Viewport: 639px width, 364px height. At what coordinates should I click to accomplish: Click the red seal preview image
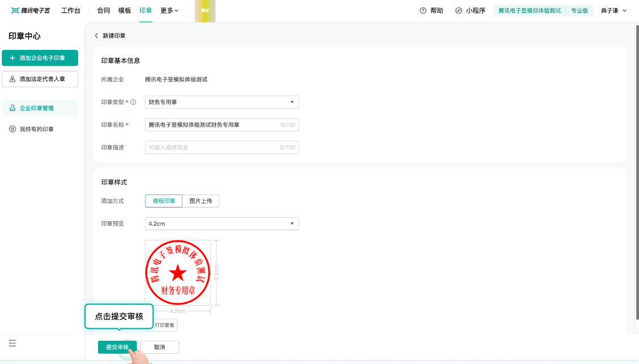coord(177,273)
